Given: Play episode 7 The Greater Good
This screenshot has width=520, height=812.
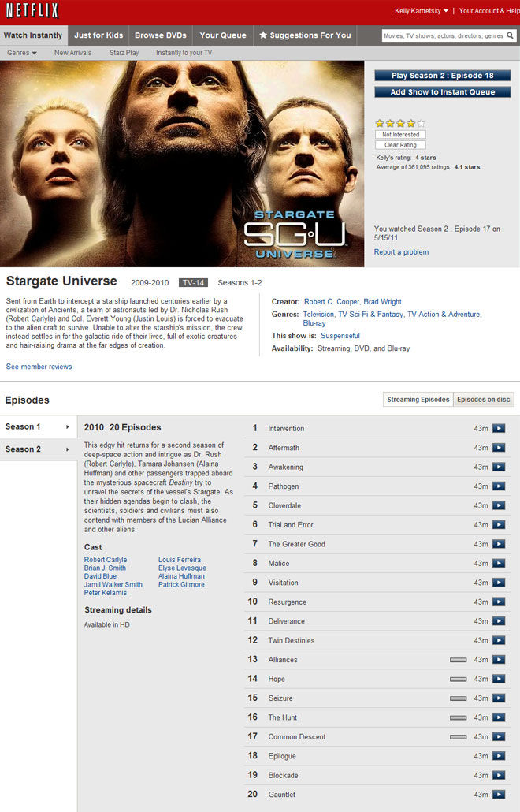Looking at the screenshot, I should 498,544.
